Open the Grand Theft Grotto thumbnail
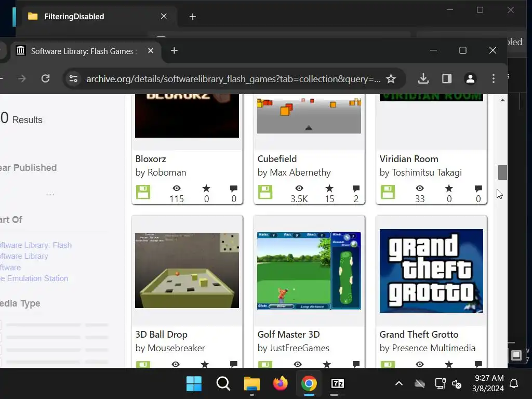532x399 pixels. tap(431, 271)
